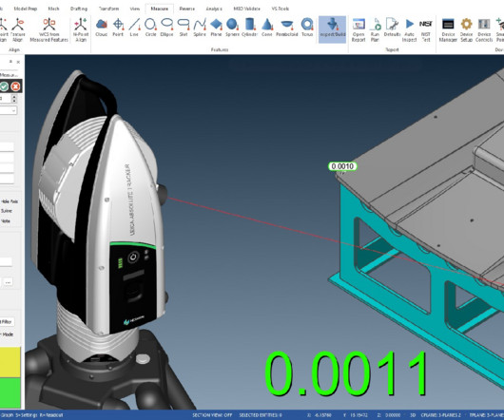Toggle the Inspect/Build mode button

tap(333, 29)
